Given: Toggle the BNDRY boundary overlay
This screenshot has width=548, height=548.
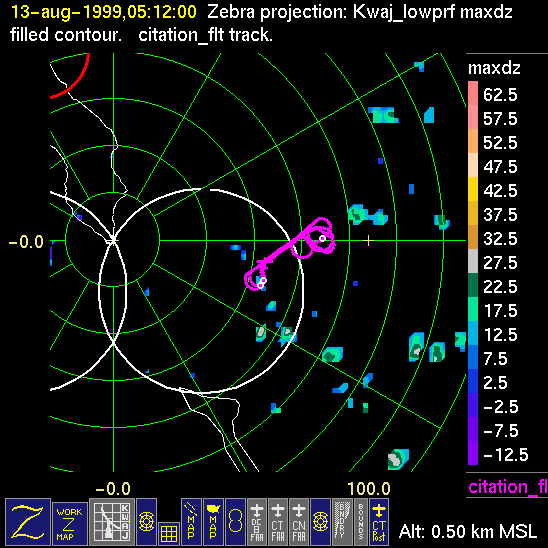Looking at the screenshot, I should 342,521.
